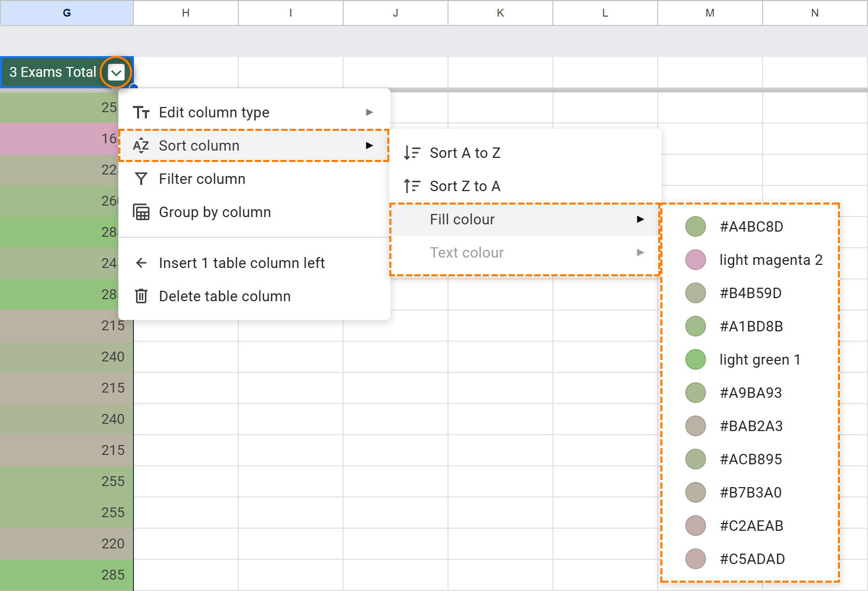Pick the #A4BC8D colour swatch

tap(696, 226)
